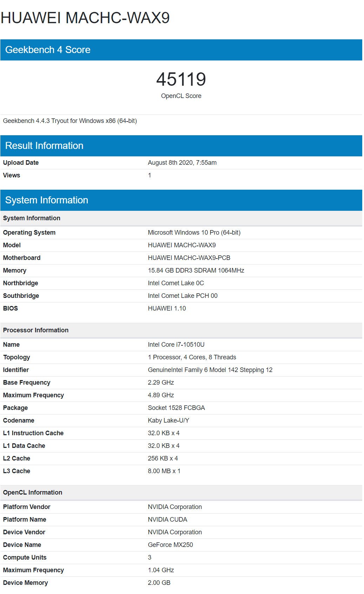The width and height of the screenshot is (364, 594).
Task: Click the Platform Vendor label
Action: (x=27, y=507)
